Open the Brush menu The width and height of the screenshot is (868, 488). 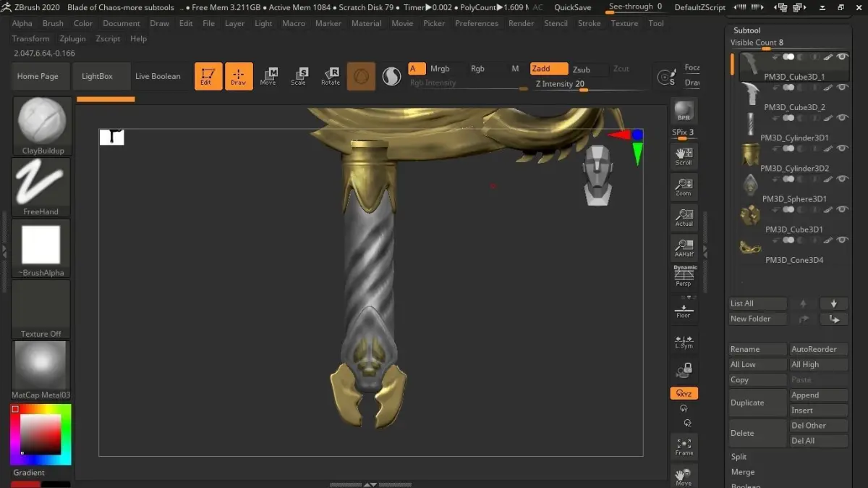coord(53,23)
